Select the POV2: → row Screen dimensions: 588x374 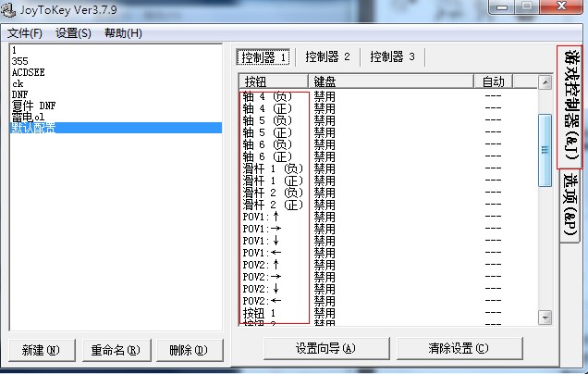[388, 277]
